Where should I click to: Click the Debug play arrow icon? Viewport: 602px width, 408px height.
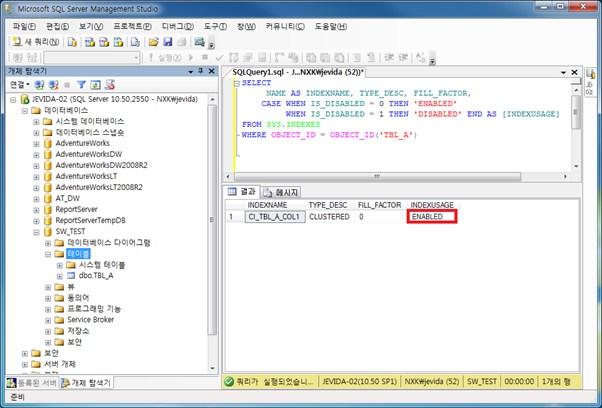(191, 58)
